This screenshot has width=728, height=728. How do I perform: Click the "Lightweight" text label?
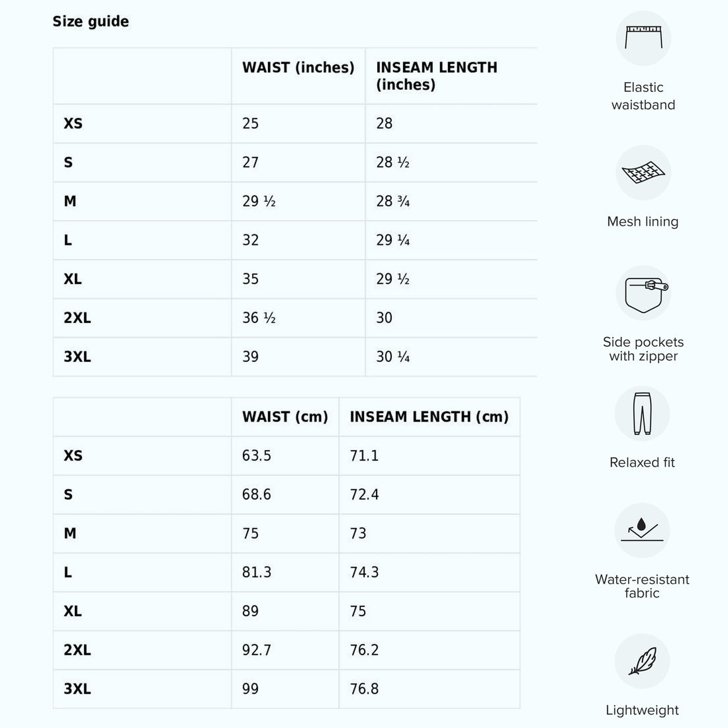(642, 710)
